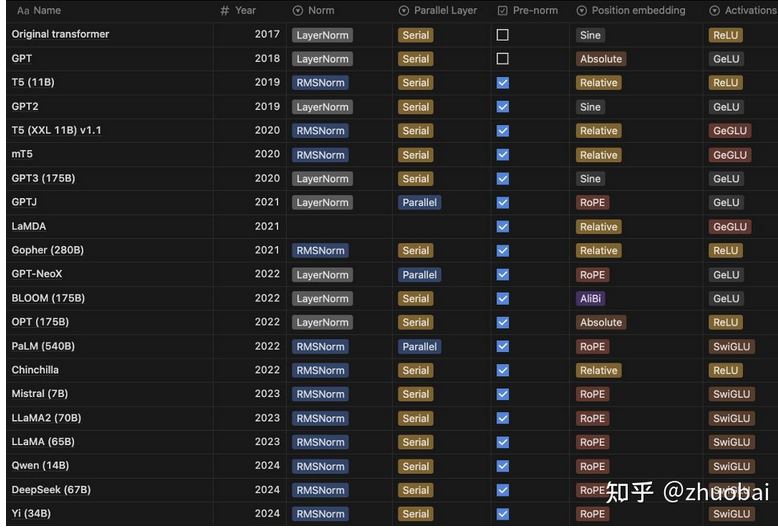
Task: Open Parallel tag selector for GPT-NeoX
Action: pyautogui.click(x=419, y=274)
